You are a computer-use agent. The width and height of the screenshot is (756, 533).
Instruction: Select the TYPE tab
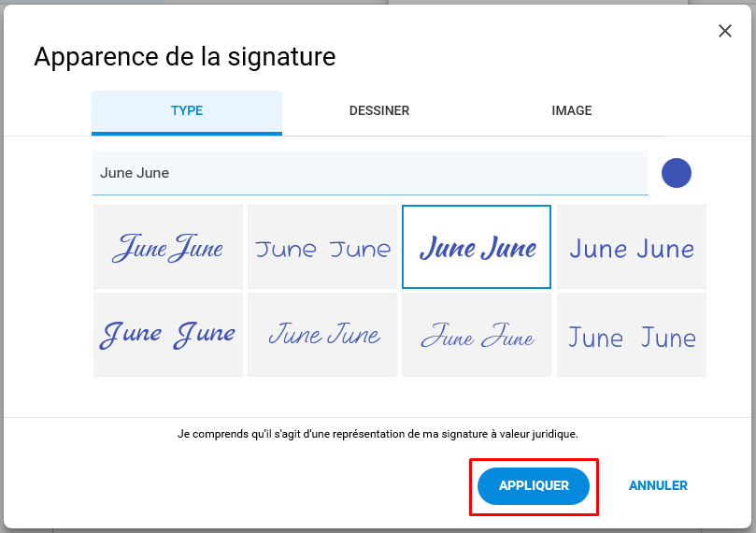pos(187,110)
